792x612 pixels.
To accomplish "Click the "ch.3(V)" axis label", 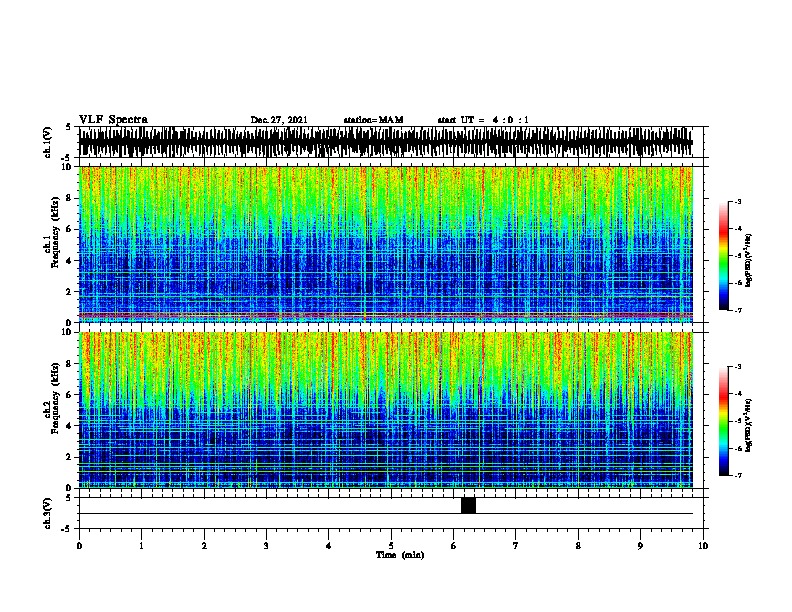I will click(48, 513).
